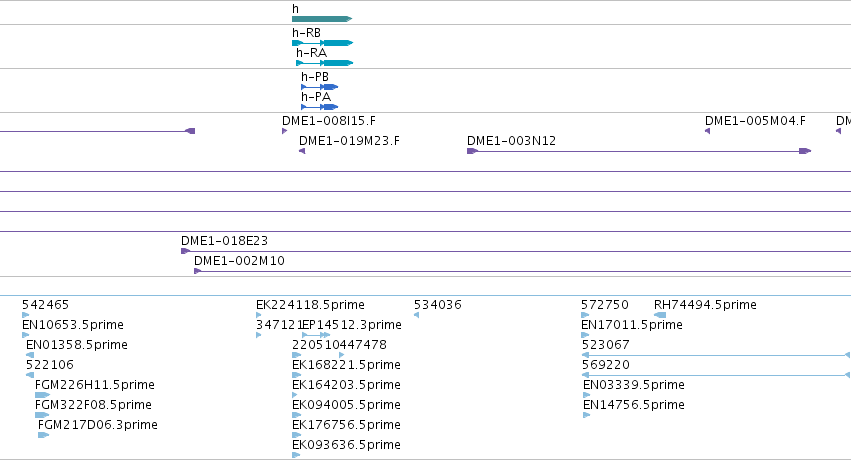Select the DME1-003N12 BAC label
The width and height of the screenshot is (851, 460).
click(x=511, y=140)
